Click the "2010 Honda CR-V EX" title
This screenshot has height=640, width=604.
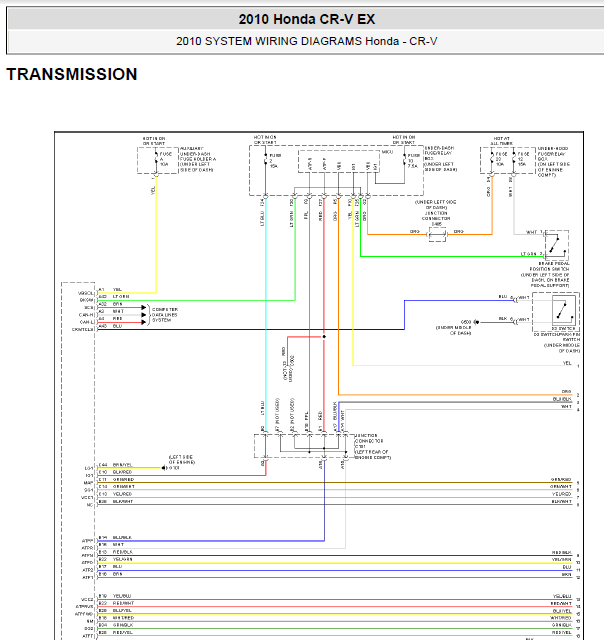click(306, 19)
